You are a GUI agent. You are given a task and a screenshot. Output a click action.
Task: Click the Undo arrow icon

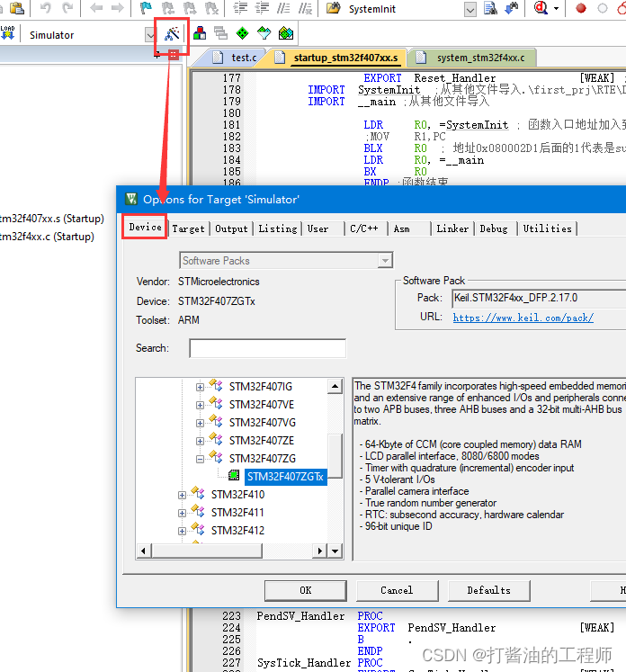[45, 8]
